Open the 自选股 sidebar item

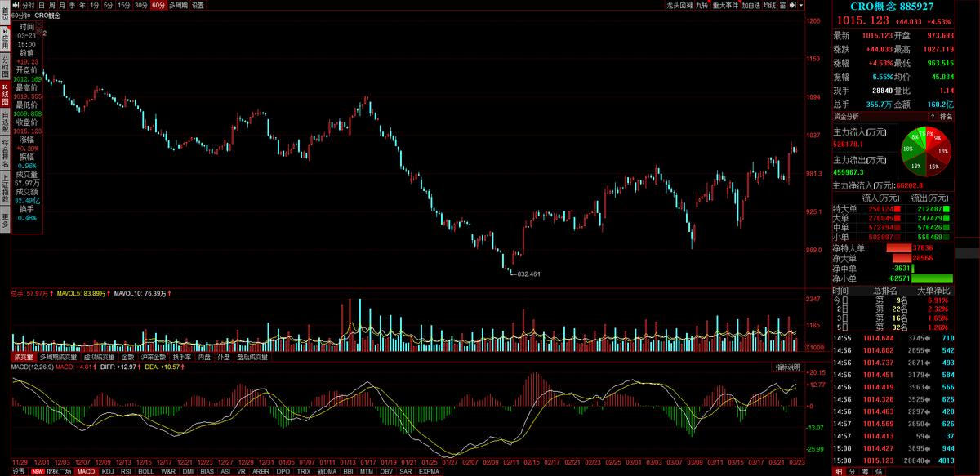coord(5,122)
